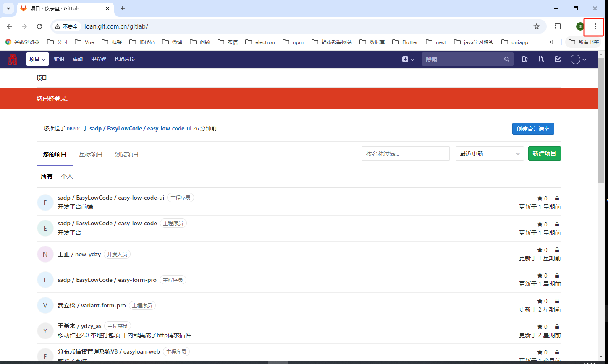Reload the page with refresh icon
608x364 pixels.
39,26
